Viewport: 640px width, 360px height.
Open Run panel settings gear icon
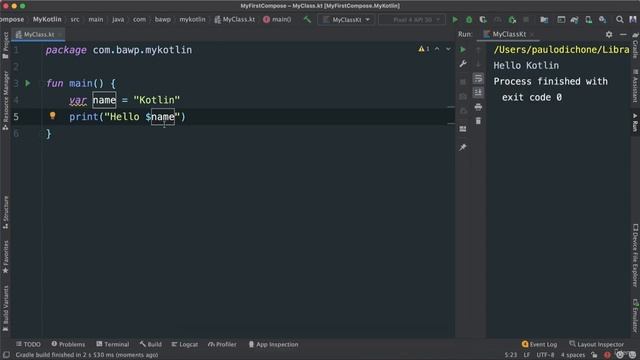(609, 34)
